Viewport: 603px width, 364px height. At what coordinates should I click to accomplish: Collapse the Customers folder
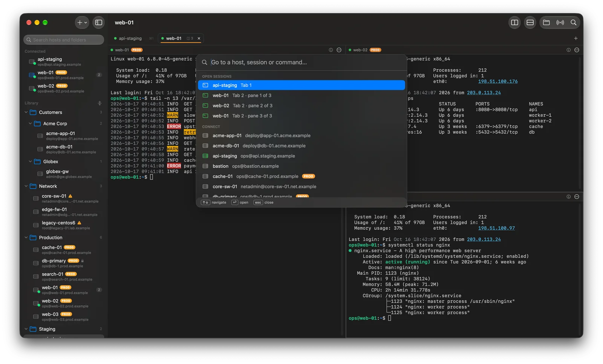coord(26,112)
